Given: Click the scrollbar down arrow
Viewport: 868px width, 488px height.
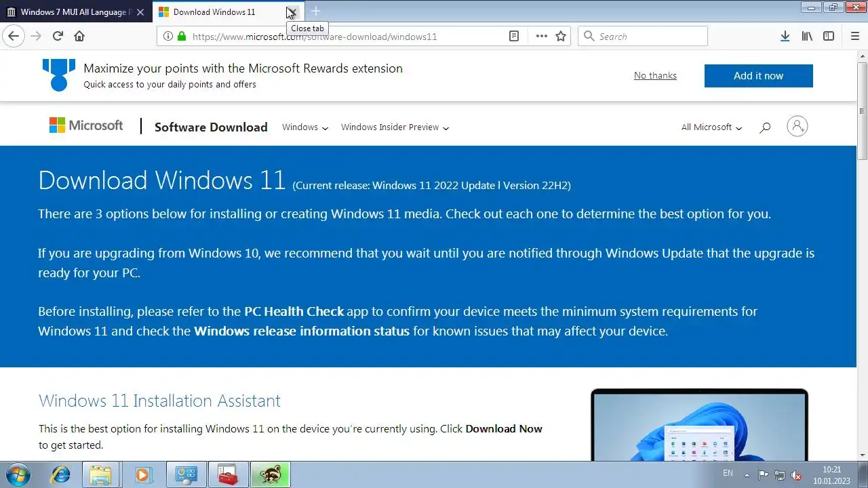Looking at the screenshot, I should pos(862,455).
